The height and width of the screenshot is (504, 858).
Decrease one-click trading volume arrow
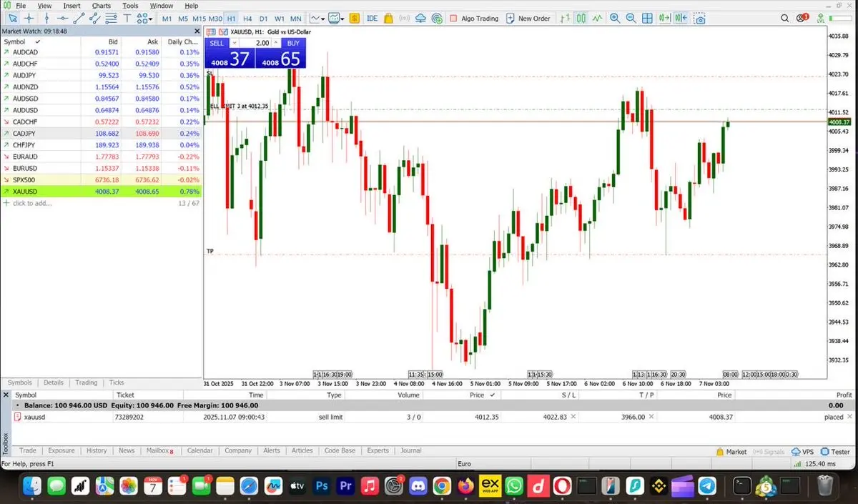[x=235, y=43]
